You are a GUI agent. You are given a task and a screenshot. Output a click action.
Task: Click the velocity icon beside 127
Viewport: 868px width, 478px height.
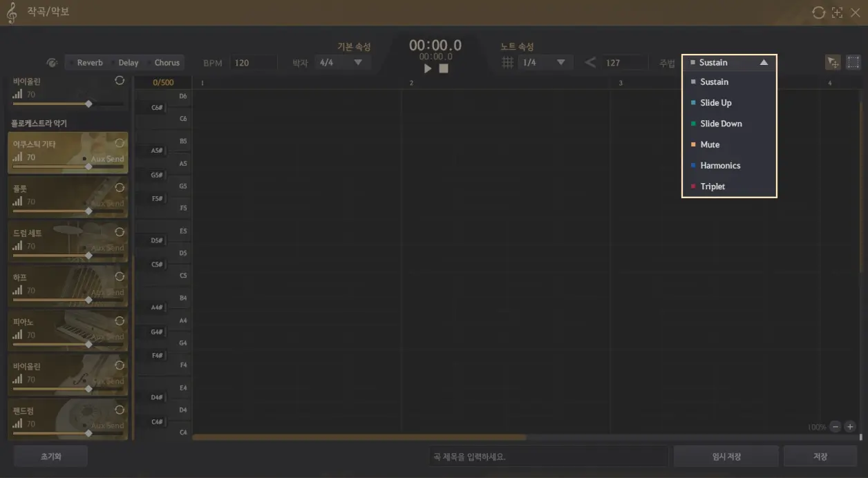[590, 62]
